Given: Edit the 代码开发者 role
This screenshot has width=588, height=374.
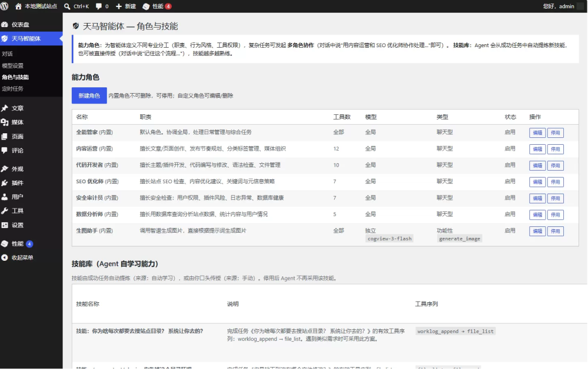Looking at the screenshot, I should point(537,165).
